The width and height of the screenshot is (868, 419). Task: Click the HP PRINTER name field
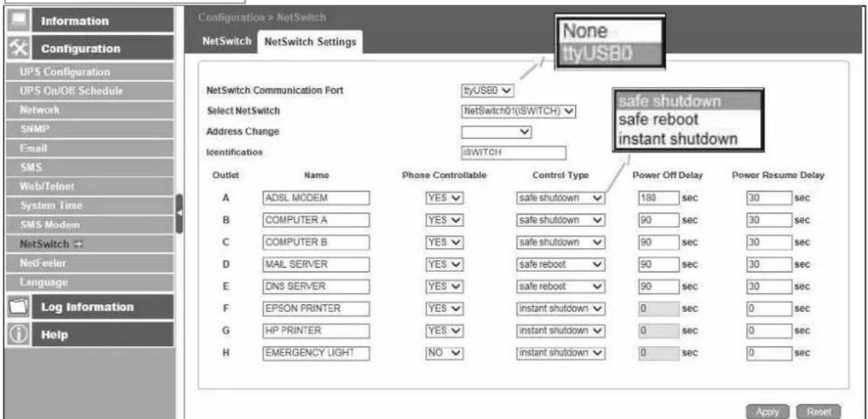click(x=316, y=329)
